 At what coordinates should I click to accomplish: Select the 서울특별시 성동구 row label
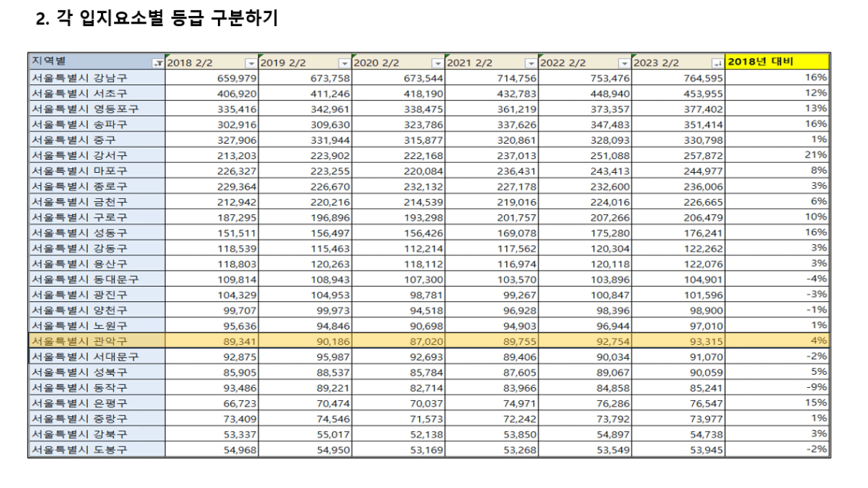click(96, 233)
